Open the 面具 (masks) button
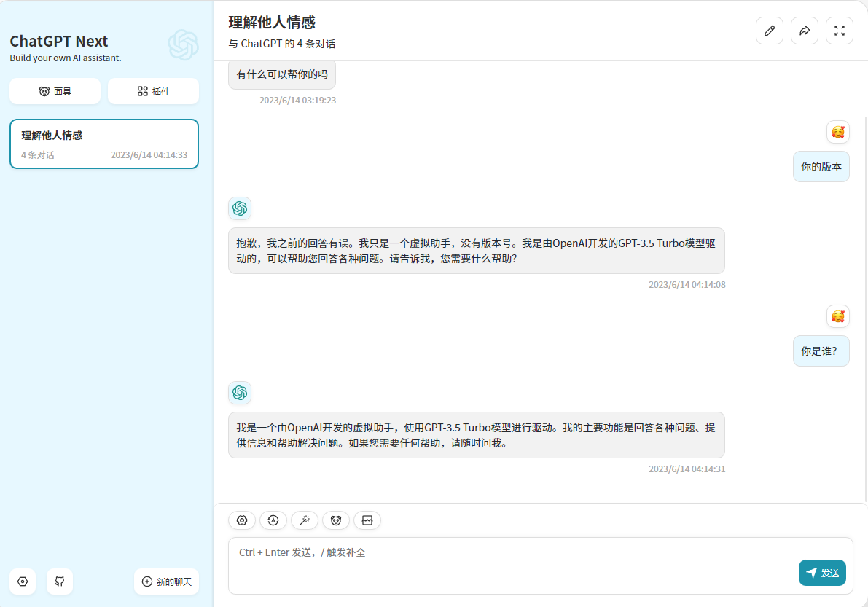This screenshot has width=868, height=607. (x=55, y=91)
